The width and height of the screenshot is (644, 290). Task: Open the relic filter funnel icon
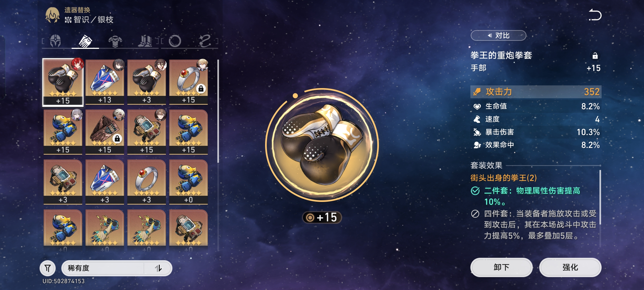[48, 268]
